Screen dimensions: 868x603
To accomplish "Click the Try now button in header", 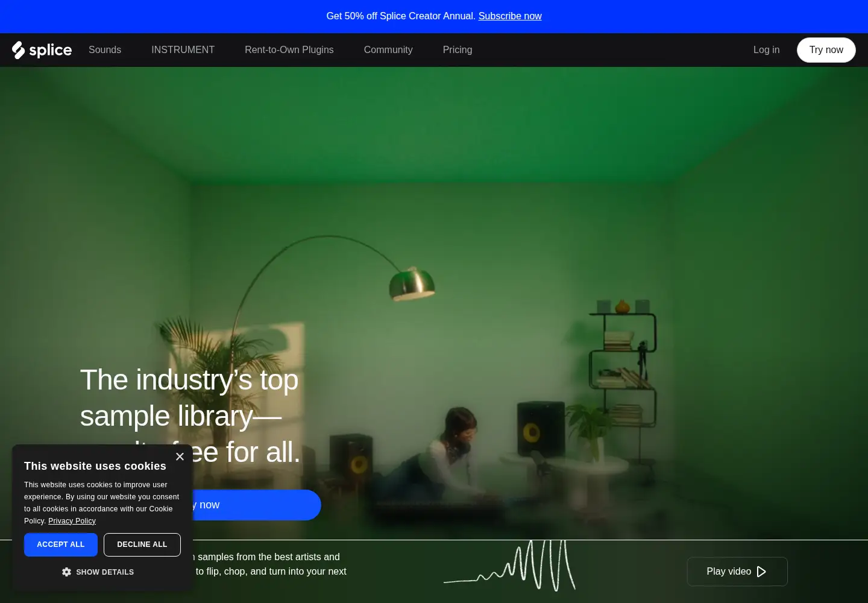I will point(826,50).
